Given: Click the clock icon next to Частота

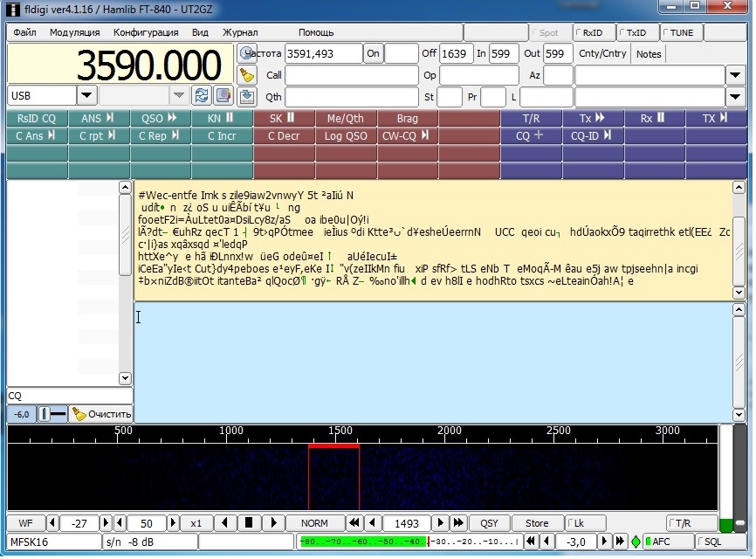Looking at the screenshot, I should 247,53.
